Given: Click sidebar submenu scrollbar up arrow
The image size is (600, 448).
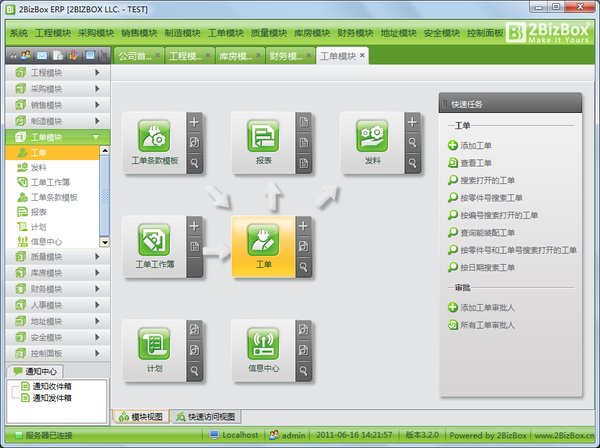Looking at the screenshot, I should [104, 150].
